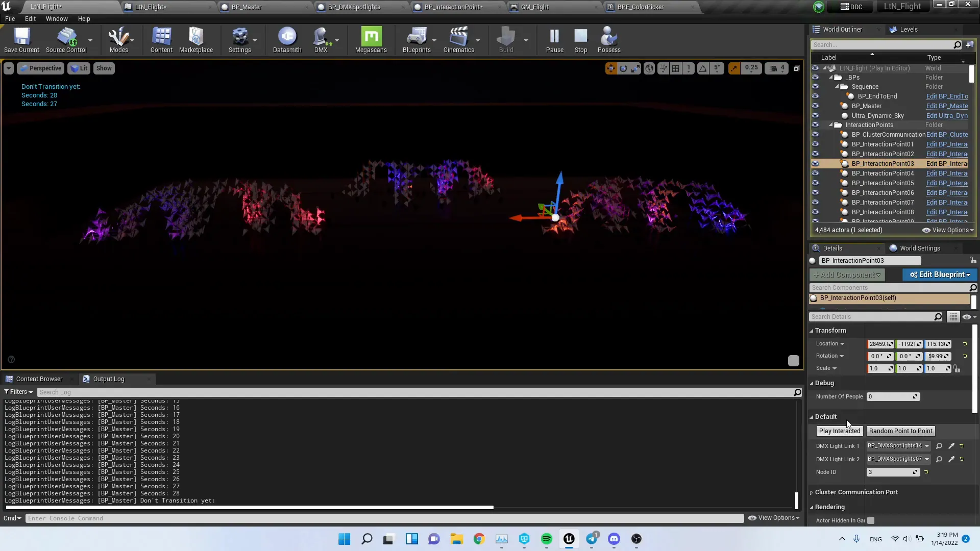Image resolution: width=980 pixels, height=551 pixels.
Task: Open the Blueprints toolbar button
Action: click(x=416, y=40)
